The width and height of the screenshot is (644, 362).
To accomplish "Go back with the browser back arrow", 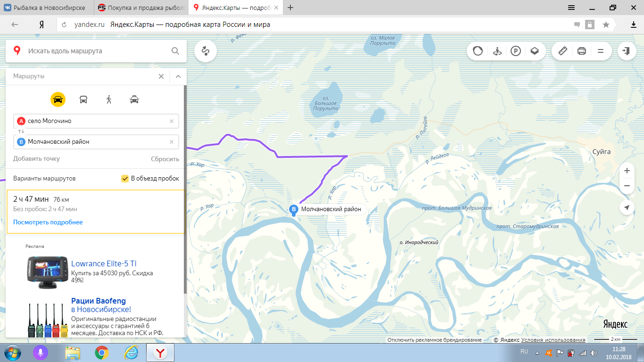I will 15,25.
